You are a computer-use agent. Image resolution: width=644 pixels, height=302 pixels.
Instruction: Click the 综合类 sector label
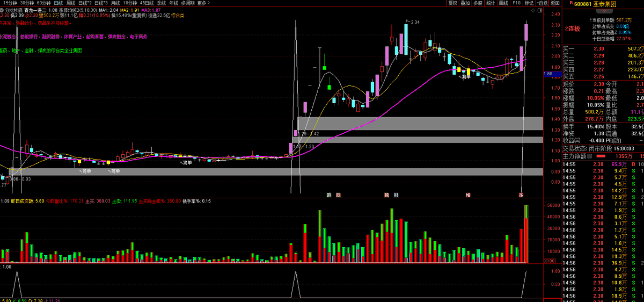177,16
